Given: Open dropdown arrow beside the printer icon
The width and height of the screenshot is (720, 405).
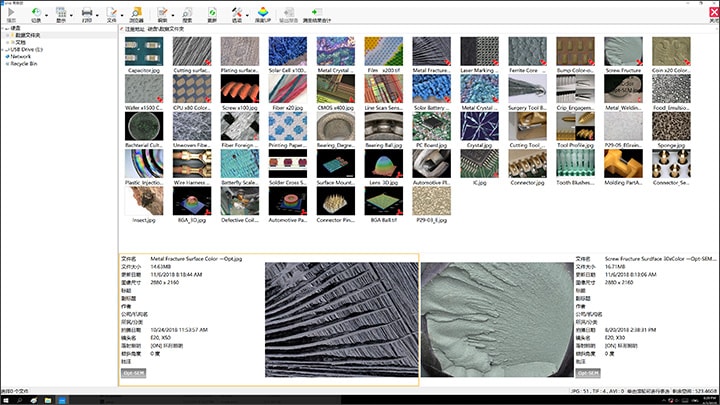Looking at the screenshot, I should (x=99, y=15).
